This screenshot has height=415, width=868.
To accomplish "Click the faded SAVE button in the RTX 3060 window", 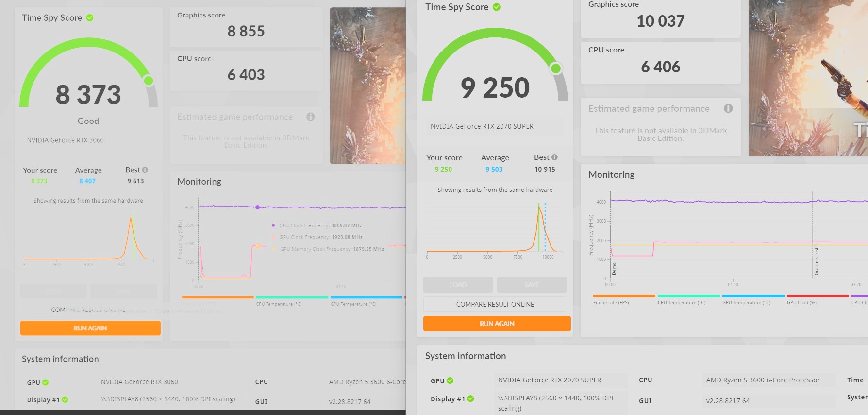I will click(124, 291).
